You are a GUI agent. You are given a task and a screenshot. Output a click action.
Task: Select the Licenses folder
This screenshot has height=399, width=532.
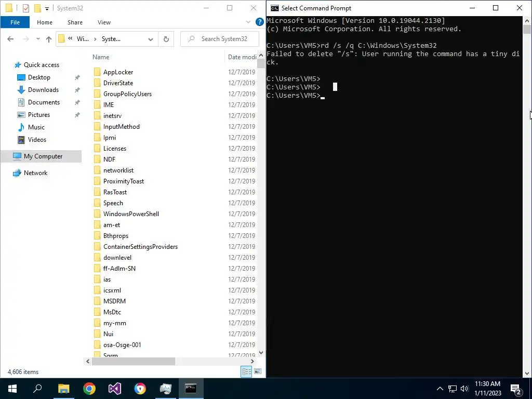tap(115, 148)
